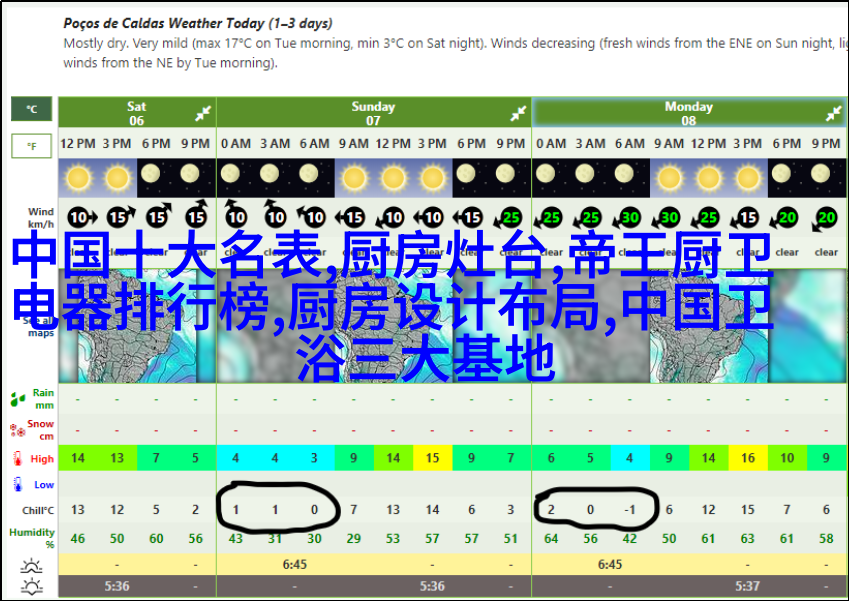
Task: Click the Saturday 5:36 sunset time
Action: pos(117,586)
